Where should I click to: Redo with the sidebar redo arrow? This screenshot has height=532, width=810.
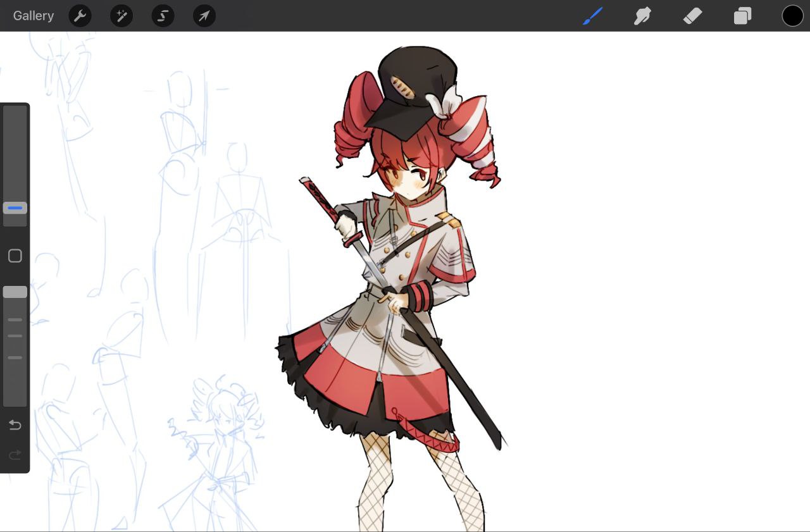(x=15, y=455)
